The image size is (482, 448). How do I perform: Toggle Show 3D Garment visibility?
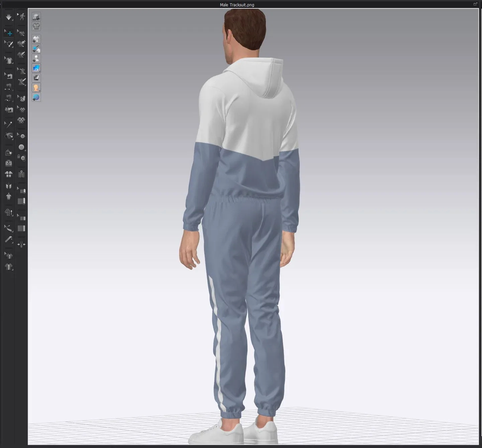(x=36, y=39)
